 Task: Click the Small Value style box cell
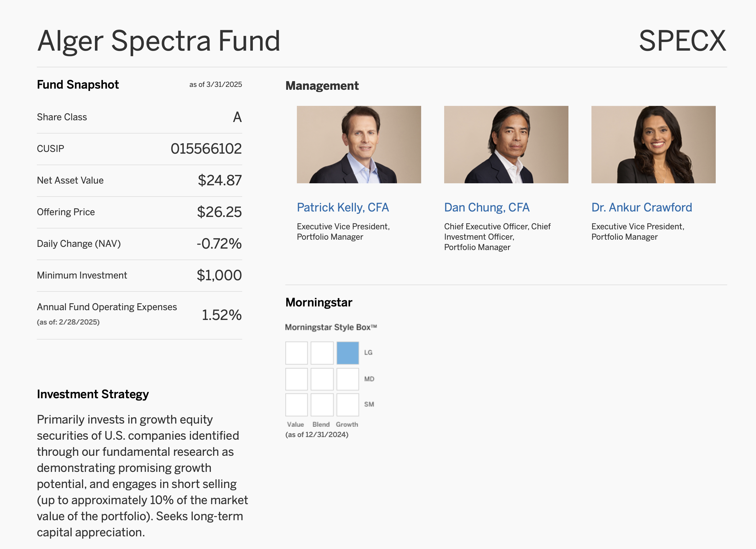[x=296, y=405]
